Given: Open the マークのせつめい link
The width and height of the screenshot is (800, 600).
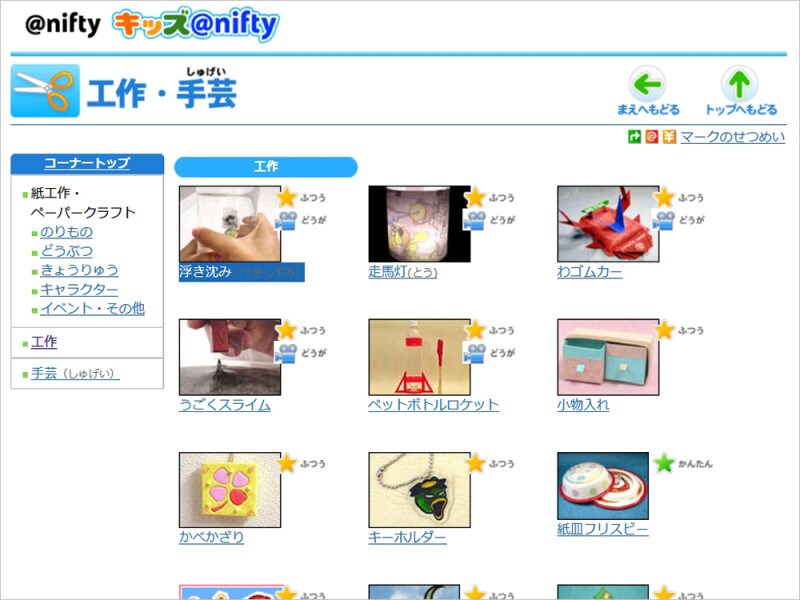Looking at the screenshot, I should 733,137.
